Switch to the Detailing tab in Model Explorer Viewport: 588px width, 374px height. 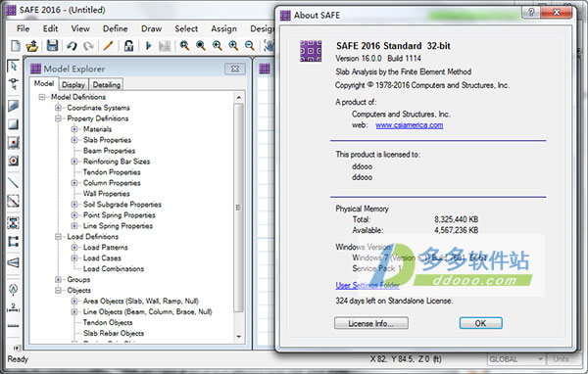(x=107, y=85)
